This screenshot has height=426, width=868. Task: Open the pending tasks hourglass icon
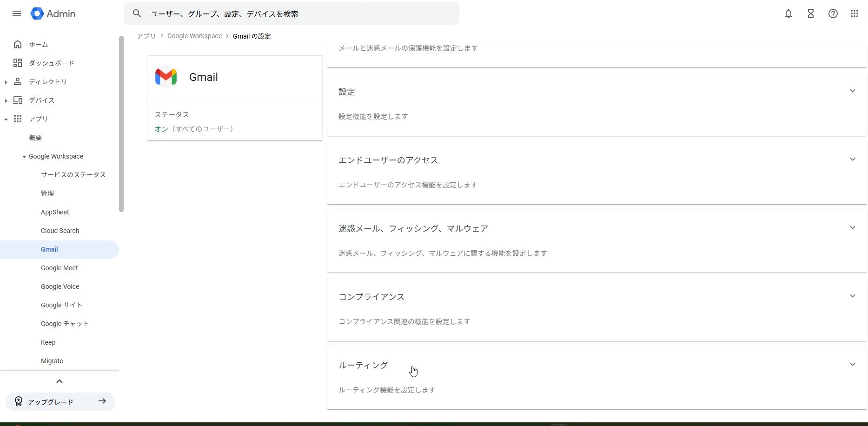(810, 13)
